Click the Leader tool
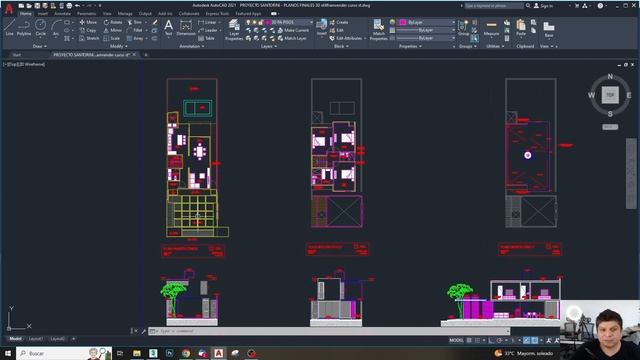 (208, 30)
